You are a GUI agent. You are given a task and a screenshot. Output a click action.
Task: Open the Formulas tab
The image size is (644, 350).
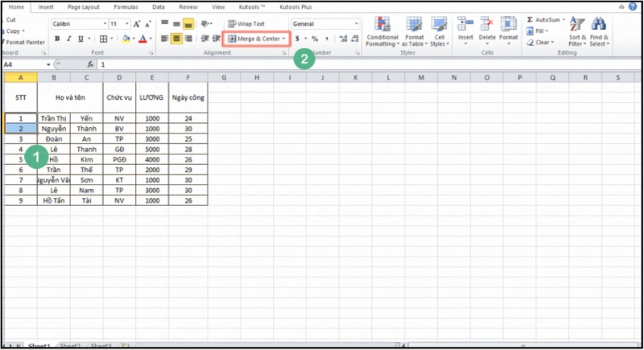[x=126, y=7]
